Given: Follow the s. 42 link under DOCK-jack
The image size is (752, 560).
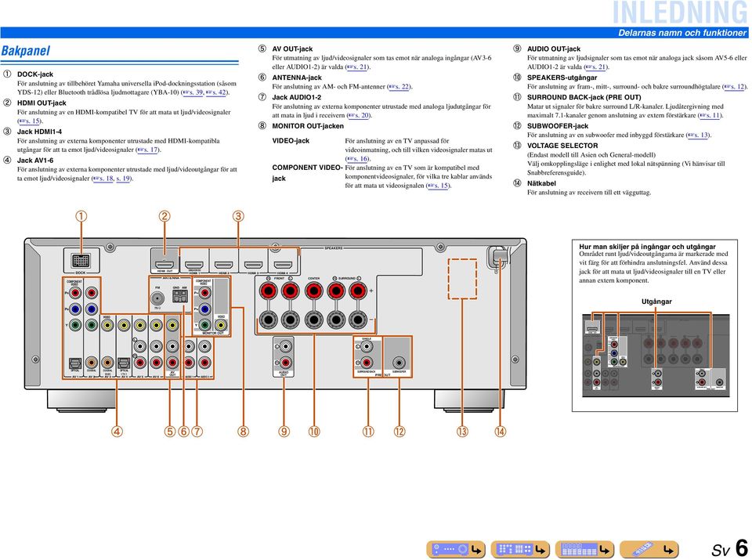Looking at the screenshot, I should [x=216, y=92].
